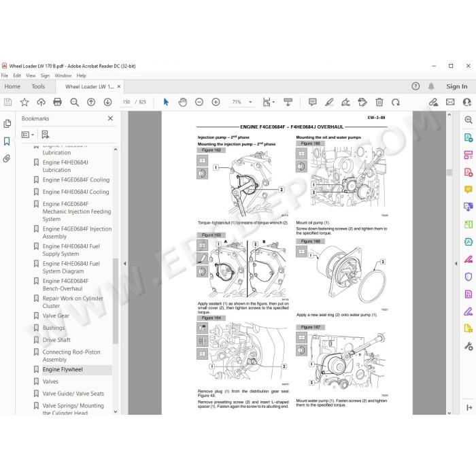
Task: Open the Sign document pen tool
Action: (x=345, y=102)
